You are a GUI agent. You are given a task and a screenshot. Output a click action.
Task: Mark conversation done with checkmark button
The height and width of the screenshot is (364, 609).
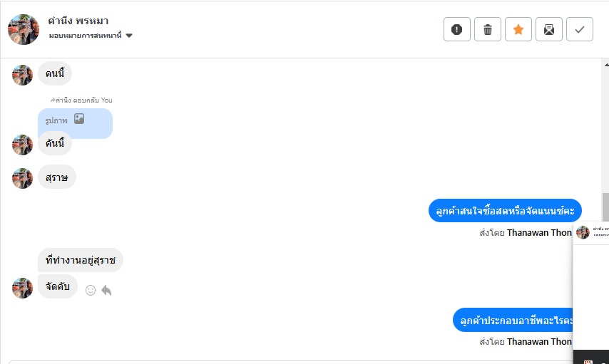click(580, 29)
